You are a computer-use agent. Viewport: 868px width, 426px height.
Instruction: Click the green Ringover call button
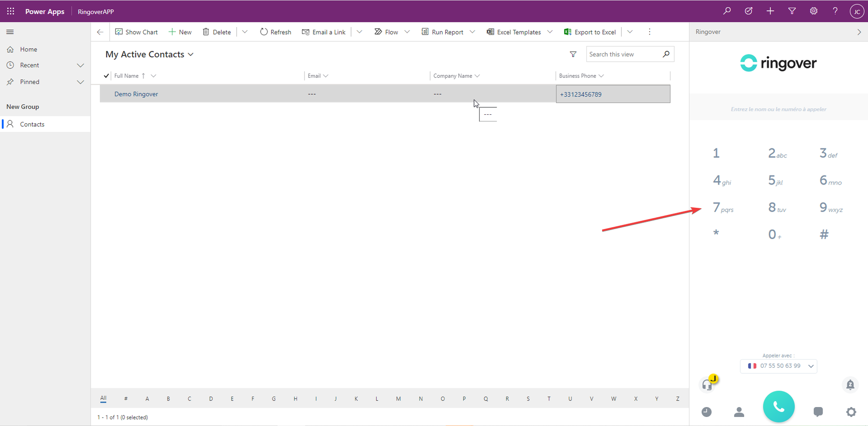(779, 407)
